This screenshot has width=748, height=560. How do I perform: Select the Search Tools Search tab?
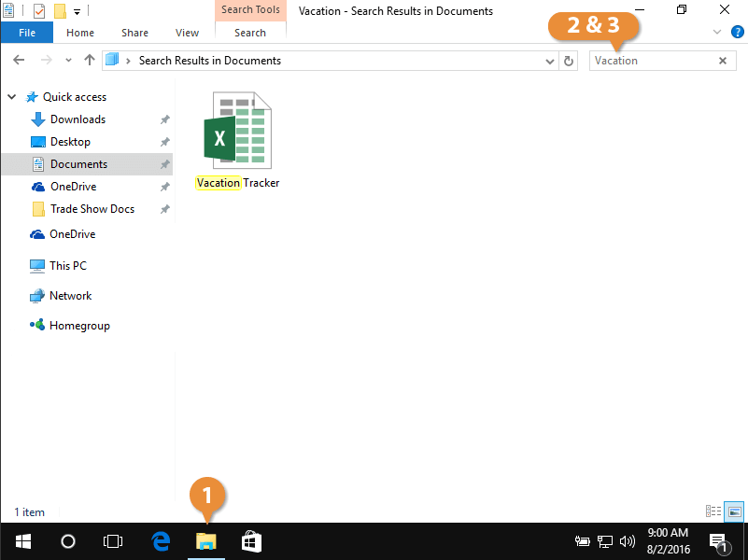click(x=250, y=33)
